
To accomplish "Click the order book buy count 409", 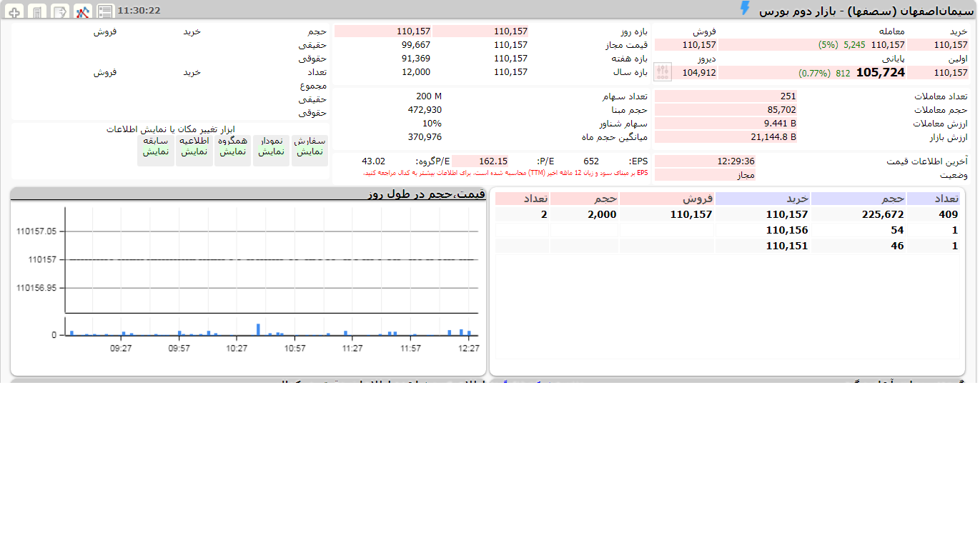I will click(x=949, y=214).
